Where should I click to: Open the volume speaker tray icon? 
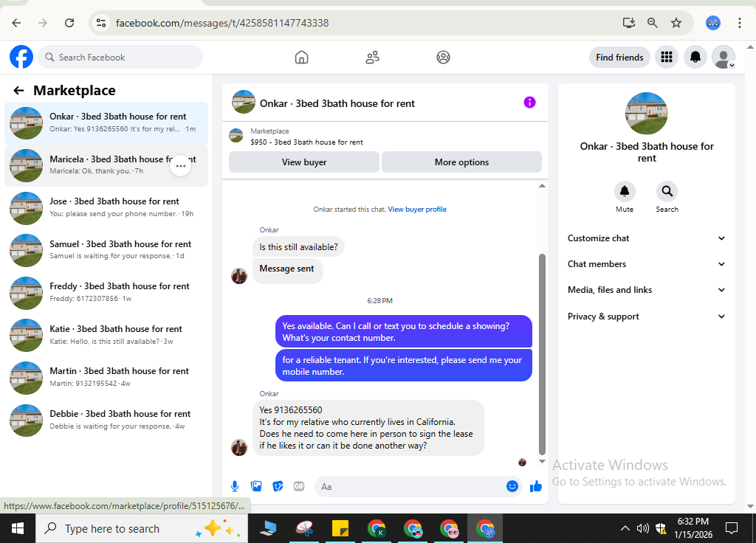[642, 528]
